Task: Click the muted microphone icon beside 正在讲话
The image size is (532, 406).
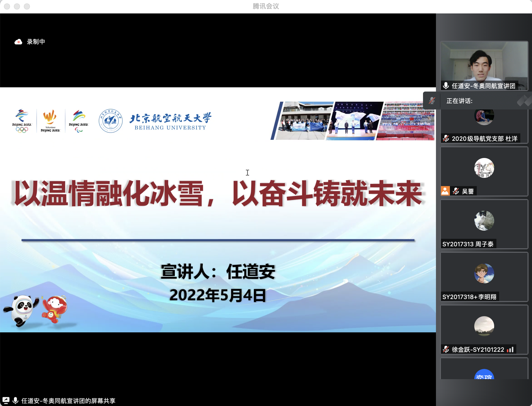Action: 432,101
